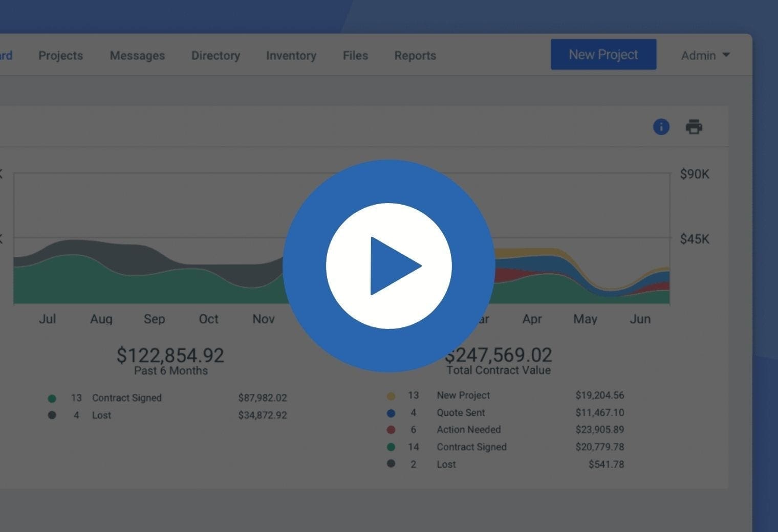778x532 pixels.
Task: Click the $247,569.02 total
Action: pos(499,354)
